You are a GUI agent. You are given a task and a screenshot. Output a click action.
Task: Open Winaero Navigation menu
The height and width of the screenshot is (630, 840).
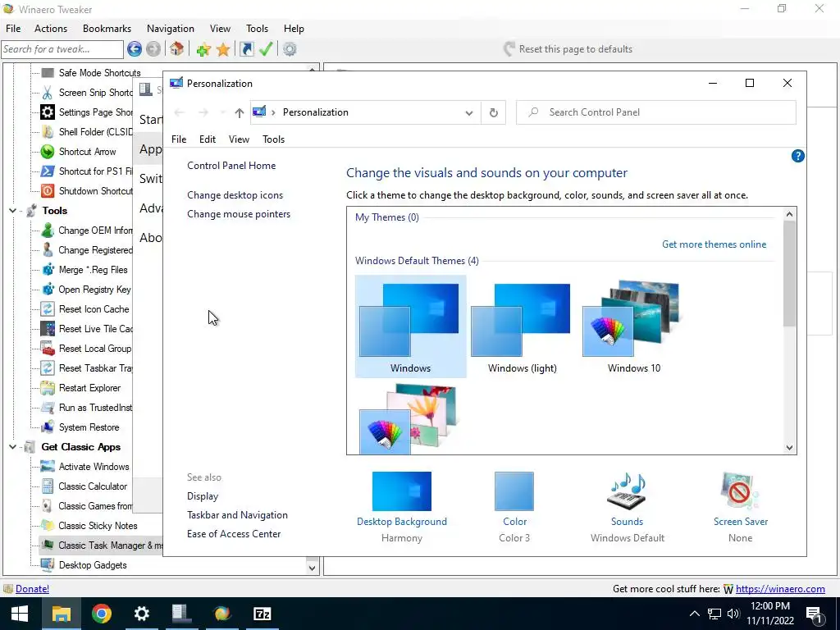171,29
